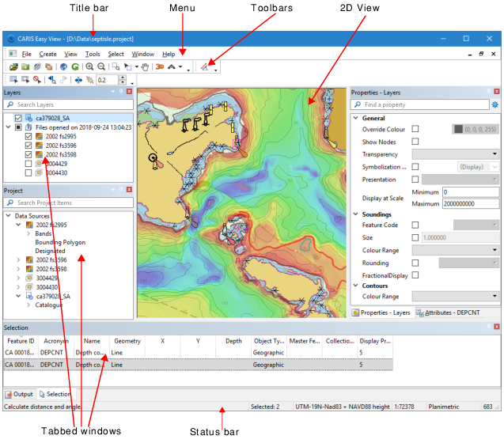This screenshot has width=504, height=443.
Task: Switch to the Output tab
Action: (19, 393)
